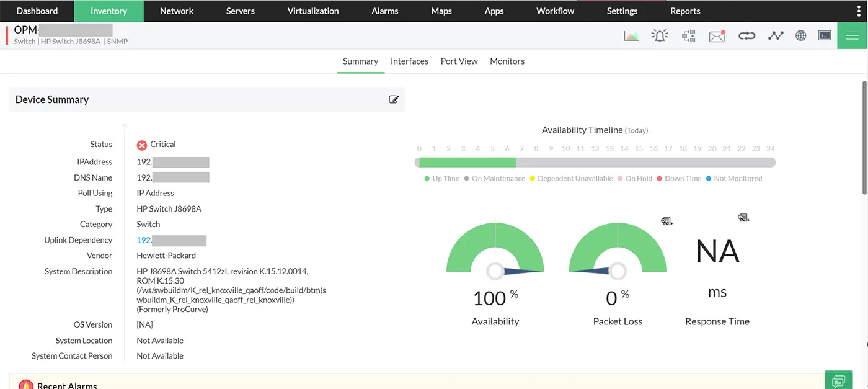The width and height of the screenshot is (868, 389).
Task: Click the Availability Timeline progress bar
Action: [595, 162]
